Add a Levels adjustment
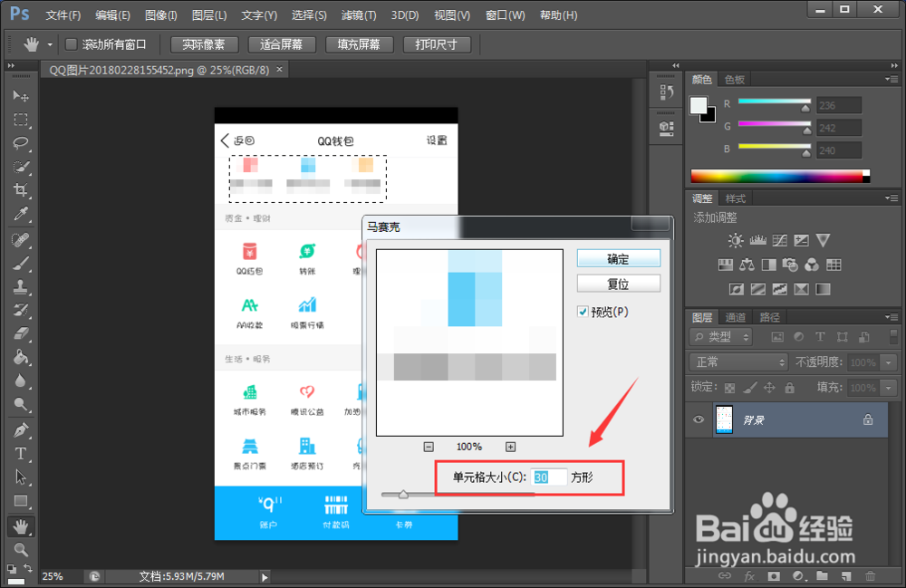This screenshot has height=588, width=906. tap(757, 240)
